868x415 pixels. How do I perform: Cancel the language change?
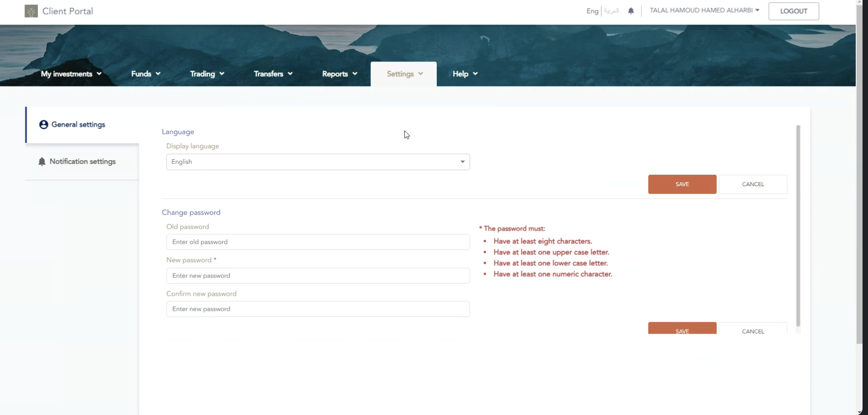[x=752, y=184]
